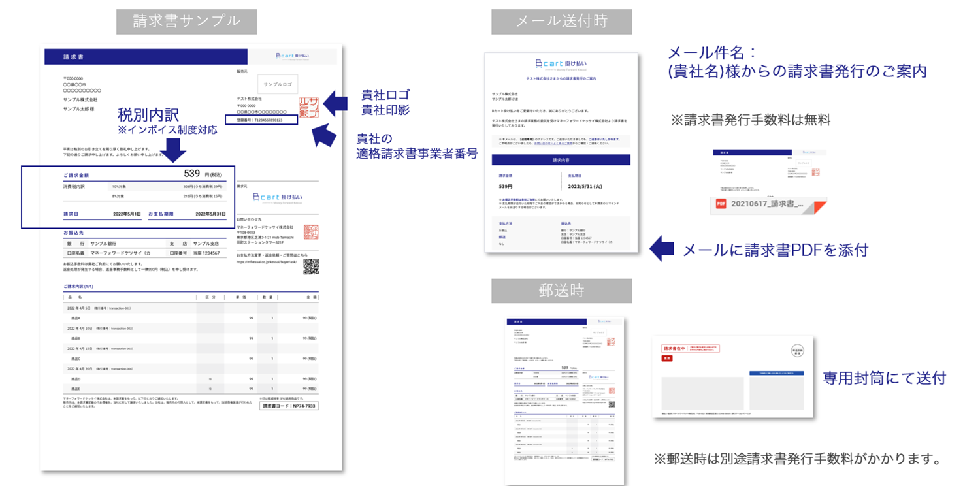This screenshot has height=486, width=980.
Task: Click the red PDF icon on the attachment
Action: click(721, 204)
